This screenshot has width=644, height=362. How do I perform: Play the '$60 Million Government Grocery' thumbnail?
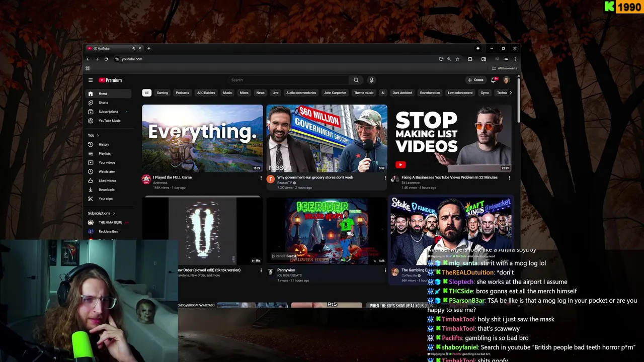[x=327, y=138]
